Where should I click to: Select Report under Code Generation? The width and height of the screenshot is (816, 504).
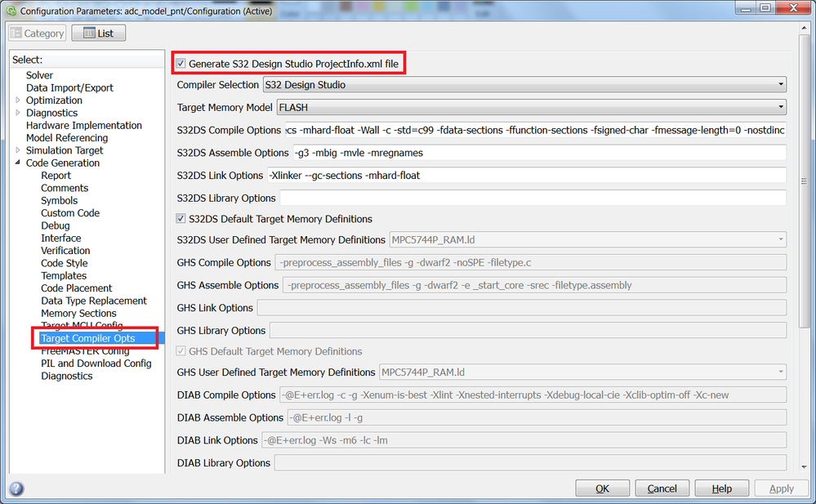(x=56, y=176)
